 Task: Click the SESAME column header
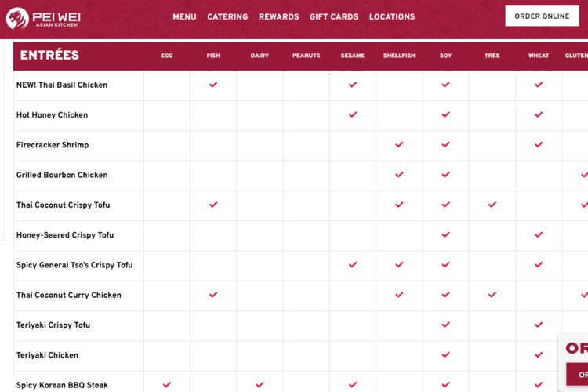[353, 56]
